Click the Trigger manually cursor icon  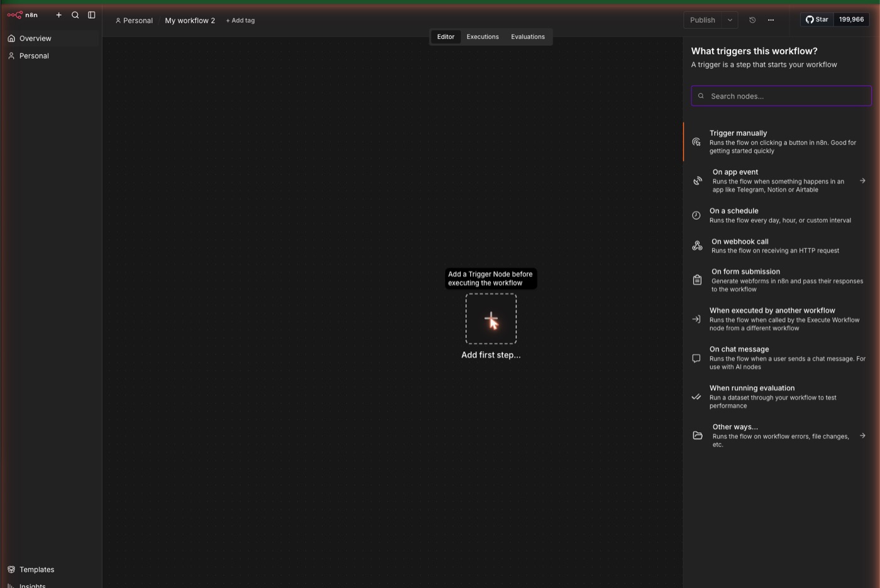(x=696, y=142)
